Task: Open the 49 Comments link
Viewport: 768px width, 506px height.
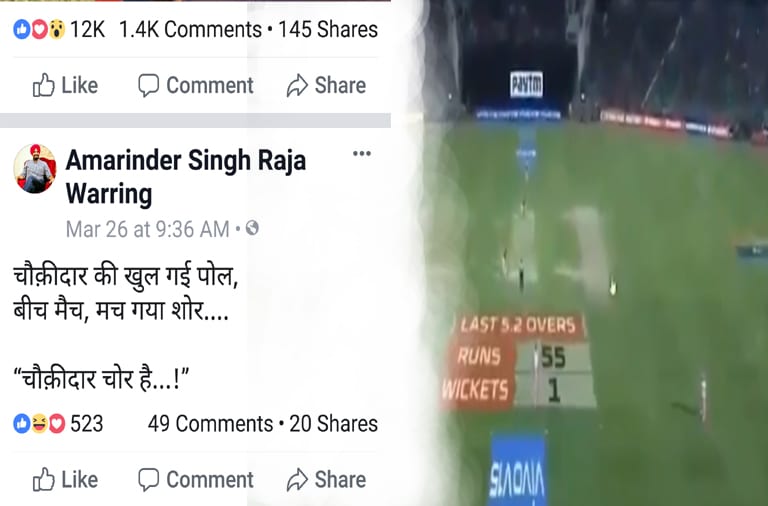Action: click(x=210, y=424)
